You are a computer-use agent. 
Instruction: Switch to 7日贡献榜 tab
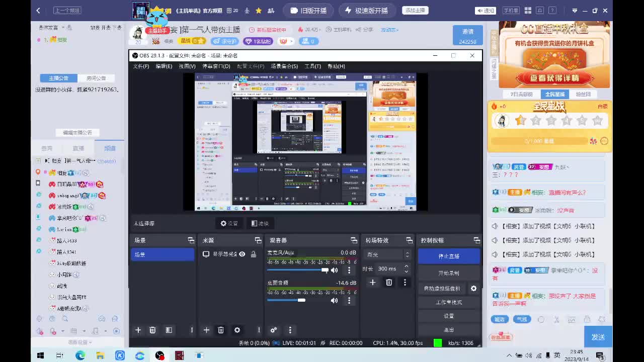click(x=522, y=94)
